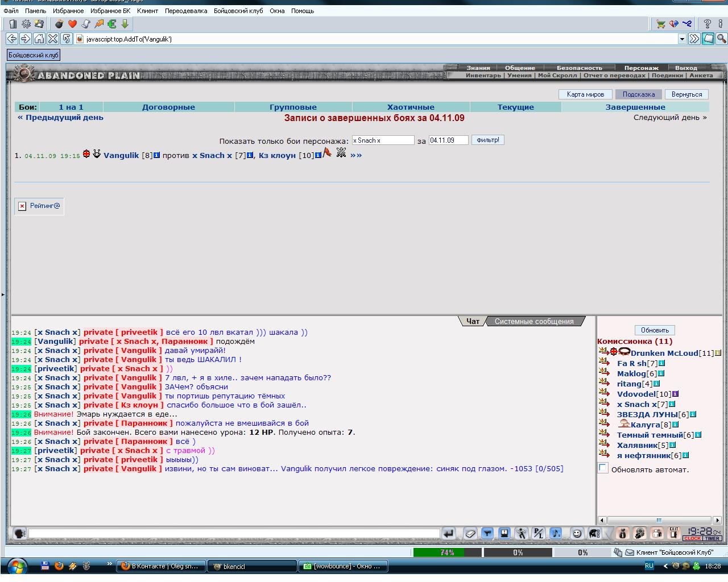Screen dimensions: 728x582
Task: Go back with the left arrow button
Action: (x=12, y=39)
